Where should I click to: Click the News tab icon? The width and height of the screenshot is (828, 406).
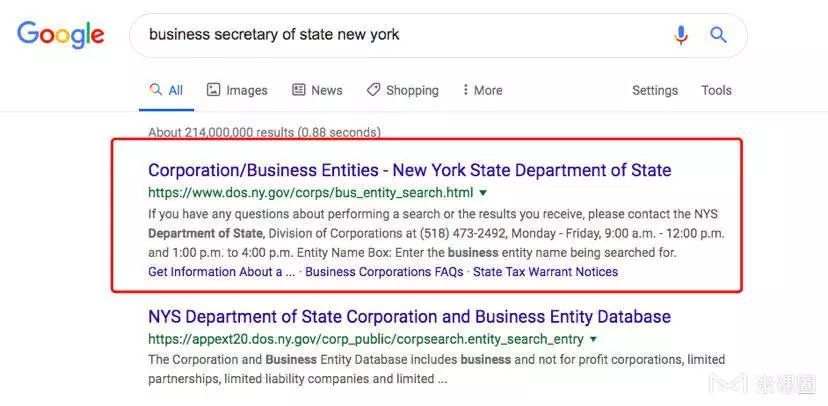299,90
